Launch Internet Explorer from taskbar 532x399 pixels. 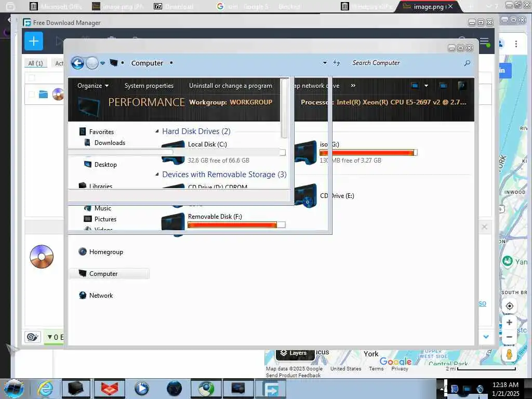pos(45,389)
